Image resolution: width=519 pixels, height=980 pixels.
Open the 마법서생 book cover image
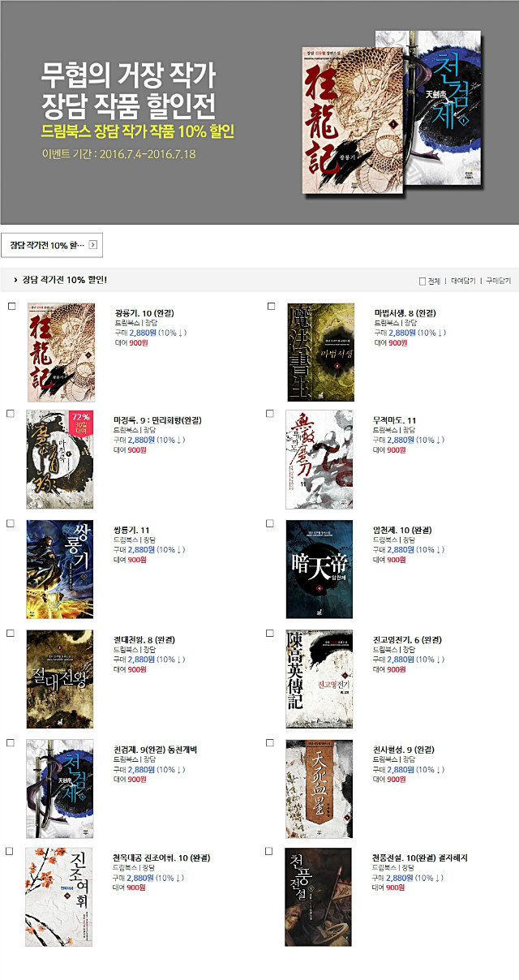point(320,353)
